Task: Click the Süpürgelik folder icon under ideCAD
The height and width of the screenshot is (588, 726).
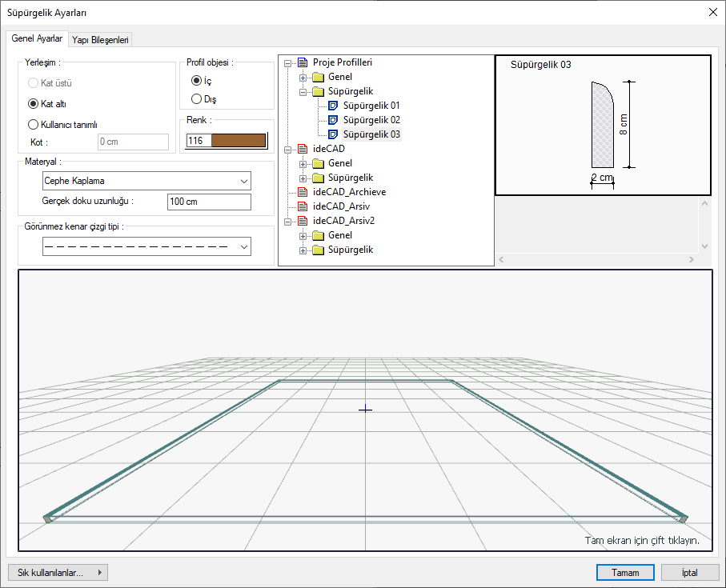Action: pos(318,178)
